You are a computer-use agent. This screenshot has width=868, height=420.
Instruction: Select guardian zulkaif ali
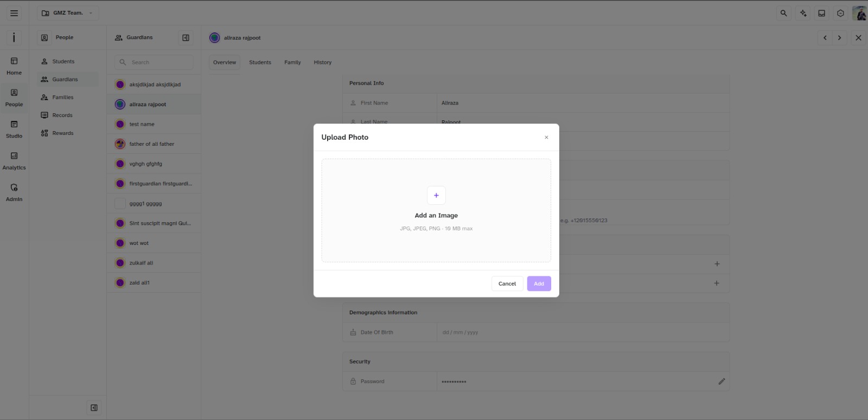pyautogui.click(x=154, y=263)
